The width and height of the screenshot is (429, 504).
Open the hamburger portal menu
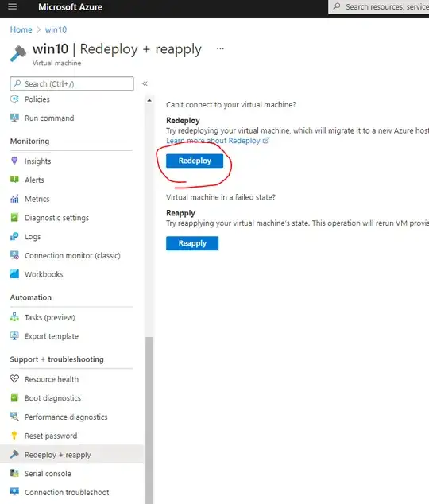click(12, 6)
